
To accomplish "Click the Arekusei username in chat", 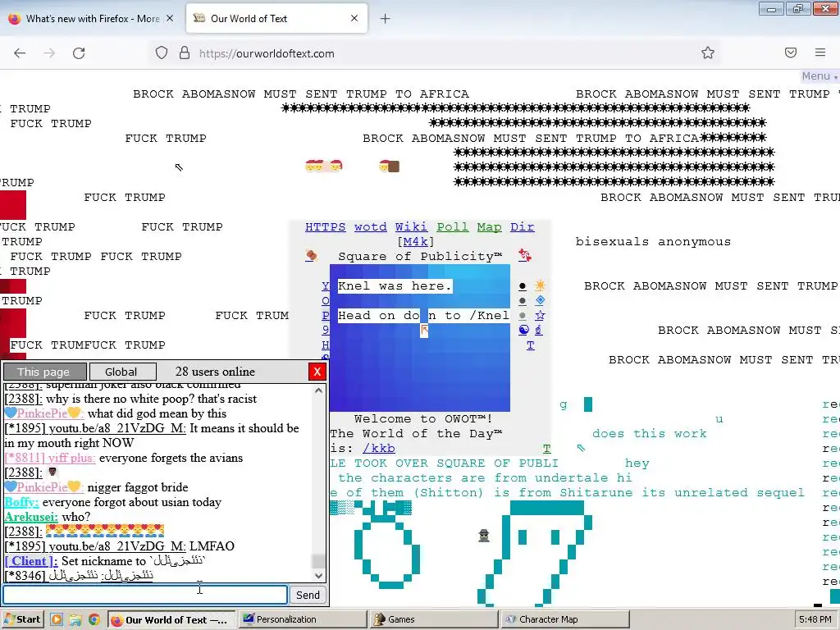I will pos(31,517).
